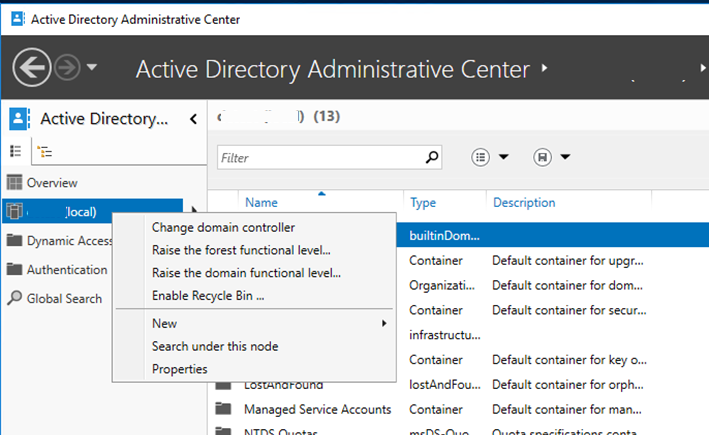
Task: Select the (local) domain node
Action: (92, 212)
